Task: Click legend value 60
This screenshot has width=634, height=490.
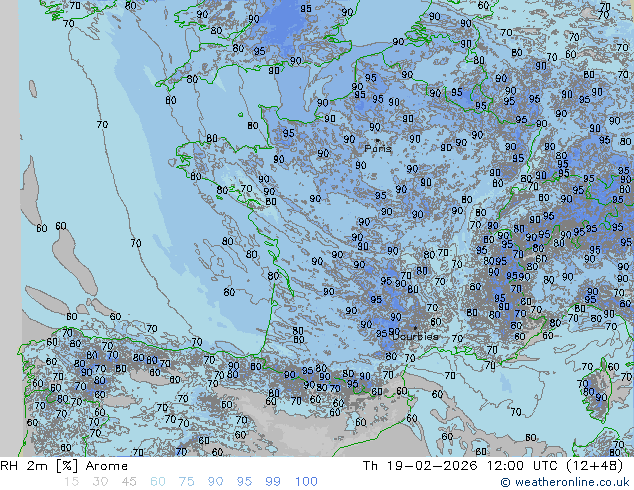Action: 158,482
